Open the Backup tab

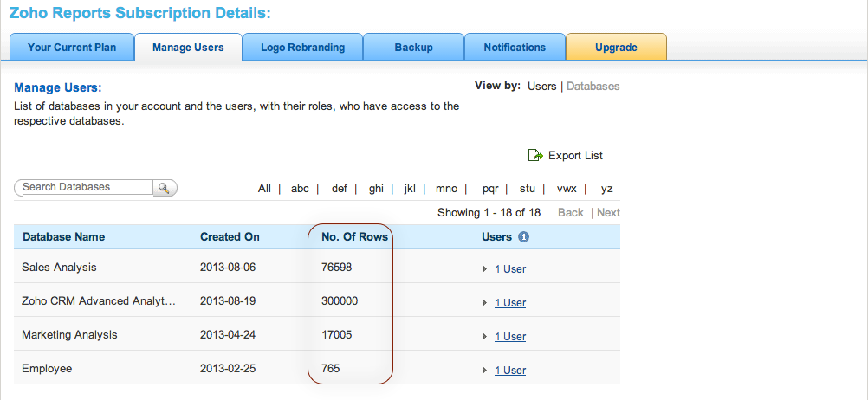coord(413,47)
